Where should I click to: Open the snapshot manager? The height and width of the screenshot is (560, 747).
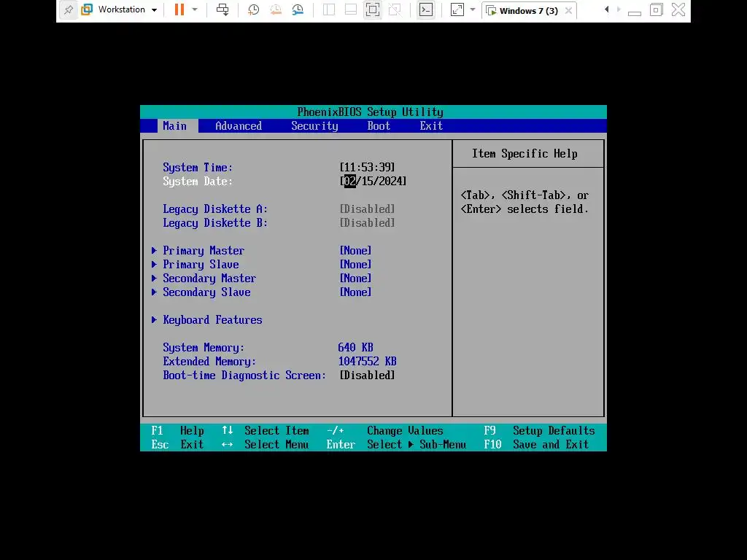(x=298, y=9)
